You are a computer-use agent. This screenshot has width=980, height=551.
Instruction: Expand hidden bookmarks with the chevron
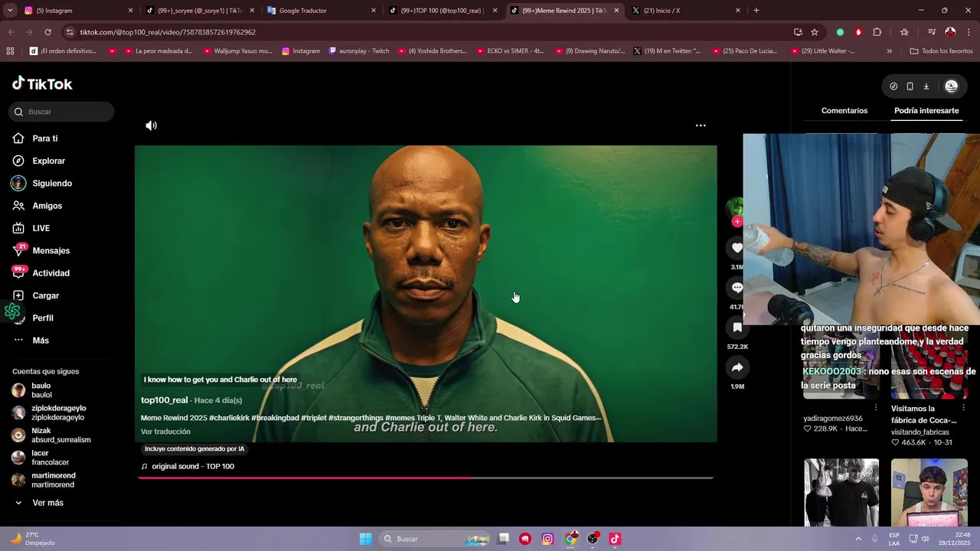coord(889,51)
